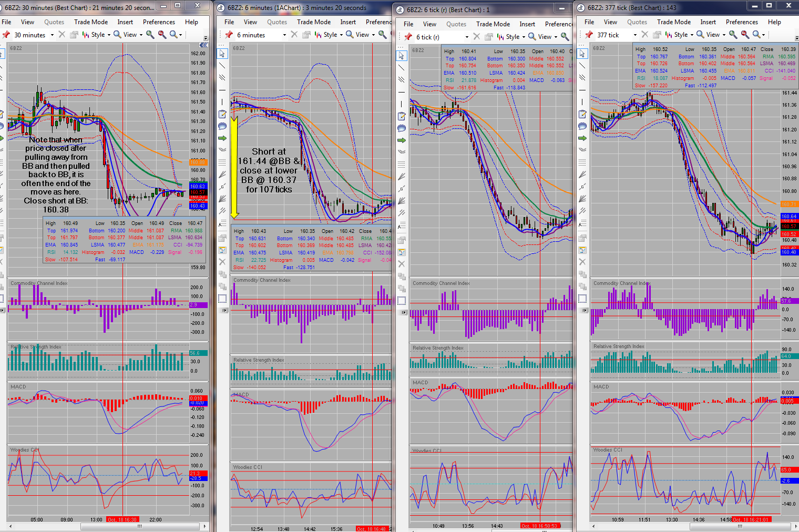Click zoom out magnifier in 377 tick toolbar
The height and width of the screenshot is (532, 799).
pos(745,35)
